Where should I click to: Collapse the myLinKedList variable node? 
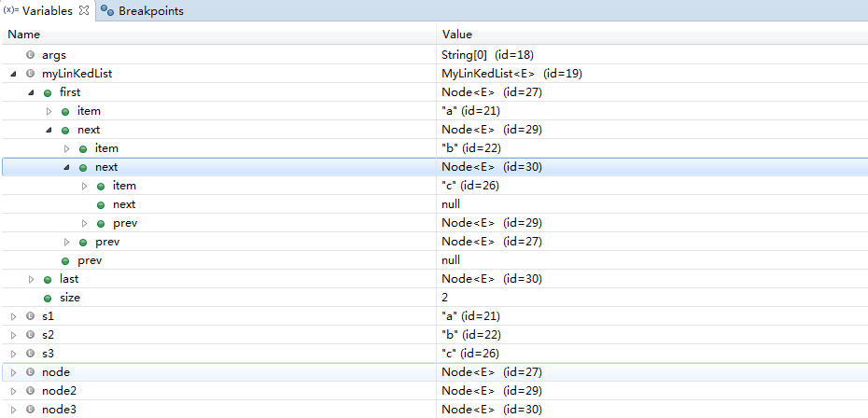[x=14, y=74]
